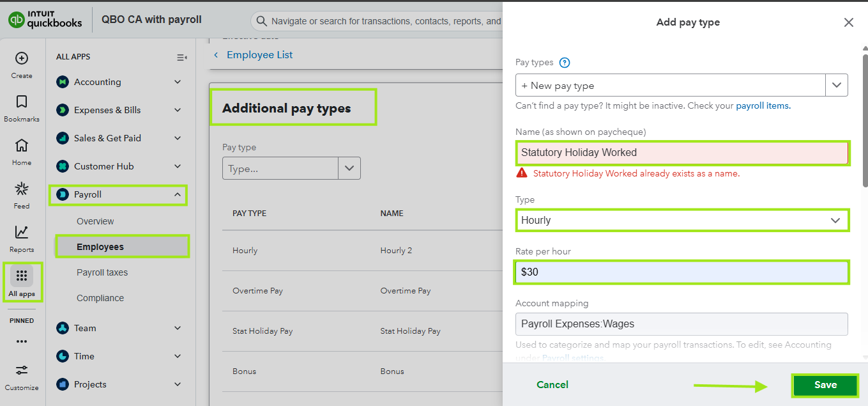
Task: Open Reports chart icon
Action: pyautogui.click(x=22, y=233)
